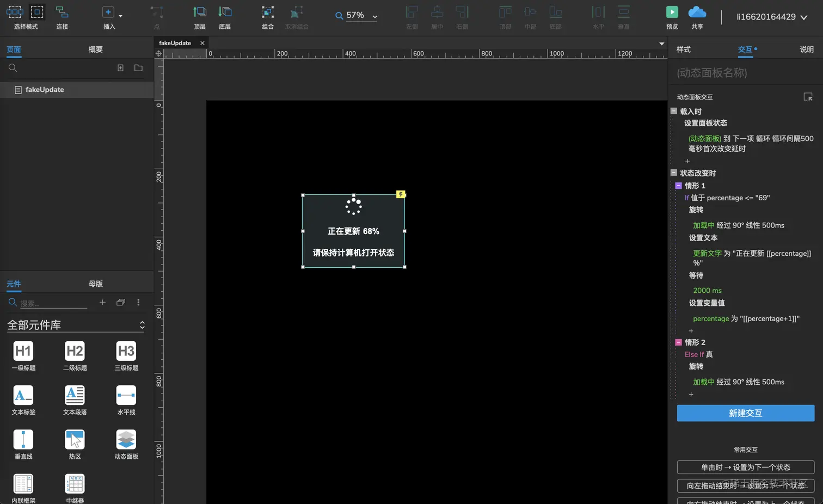
Task: Click the pages panel search icon
Action: [x=13, y=68]
